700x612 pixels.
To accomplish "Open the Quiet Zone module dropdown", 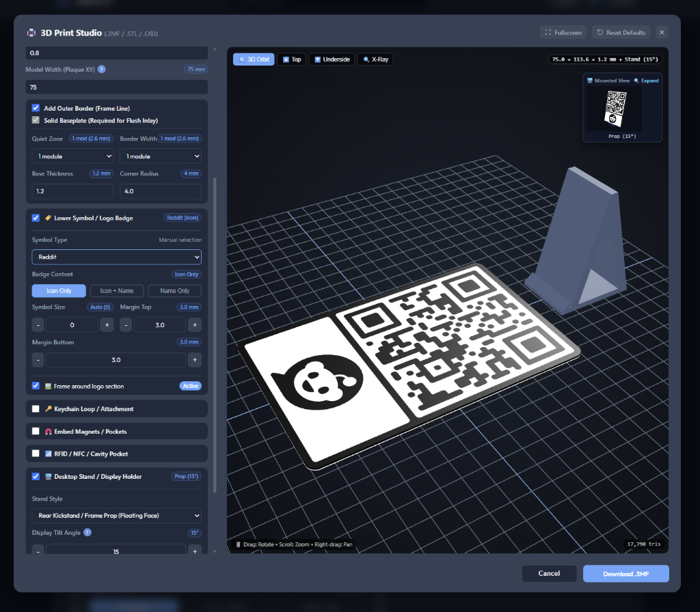I will (72, 156).
